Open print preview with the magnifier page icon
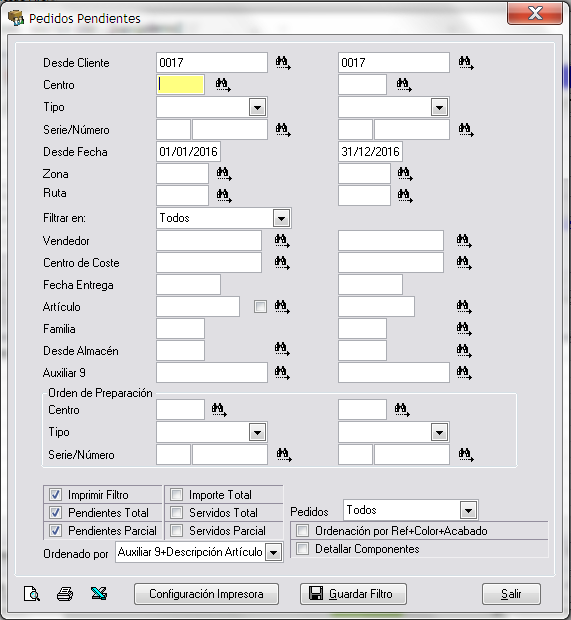The image size is (571, 620). click(32, 594)
